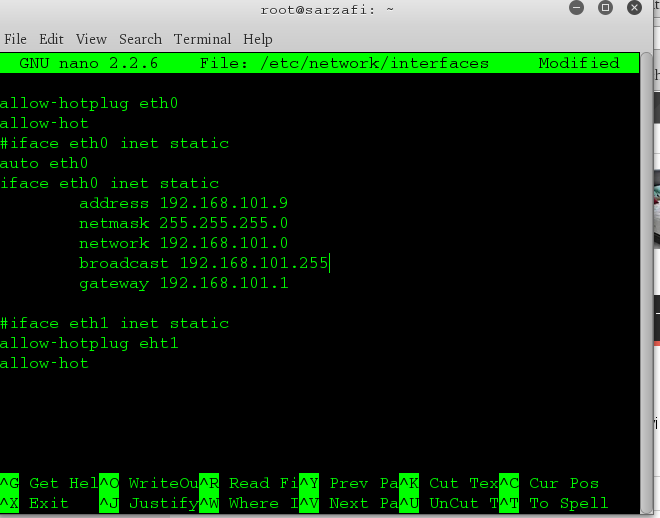Click the 'address 192.168.101.9' line
Screen dimensions: 660x518
(184, 203)
